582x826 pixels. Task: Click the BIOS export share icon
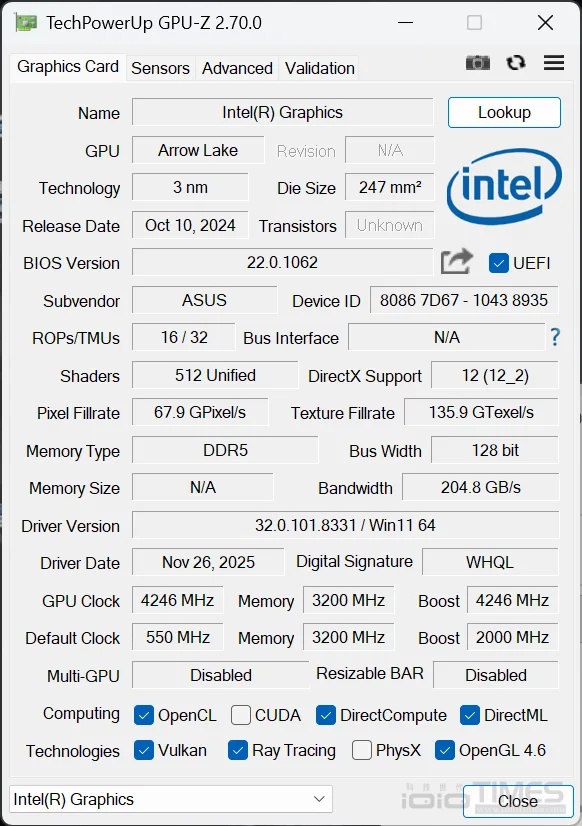457,261
